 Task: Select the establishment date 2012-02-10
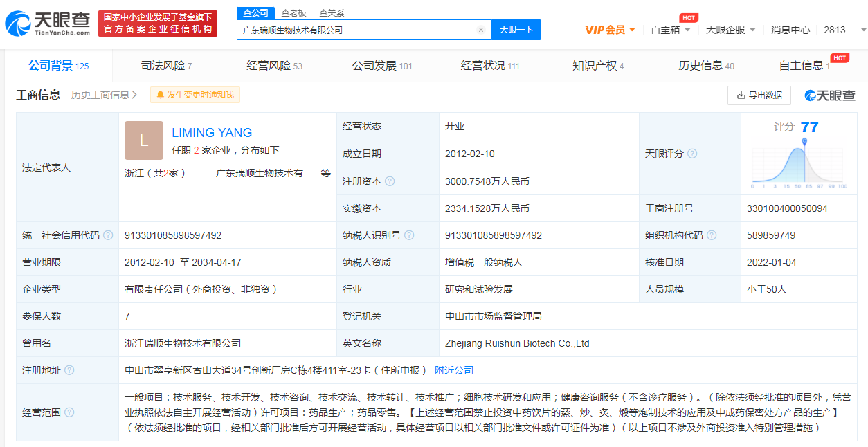[470, 154]
